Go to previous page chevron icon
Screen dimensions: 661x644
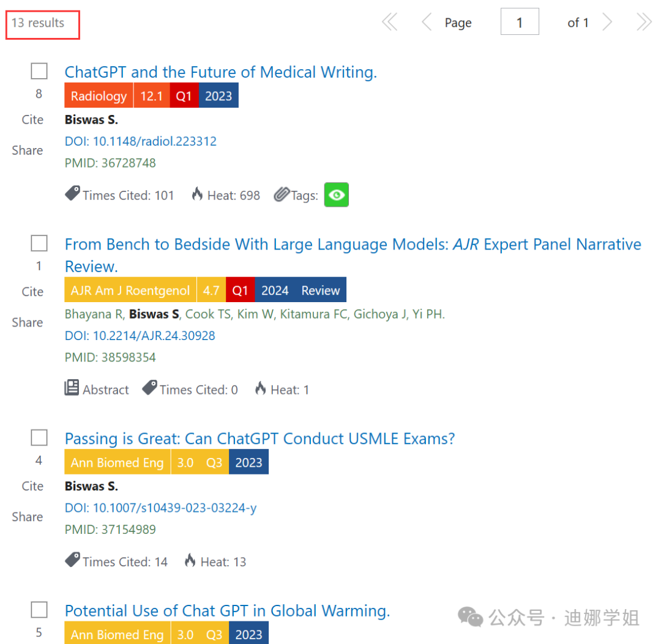pyautogui.click(x=427, y=22)
